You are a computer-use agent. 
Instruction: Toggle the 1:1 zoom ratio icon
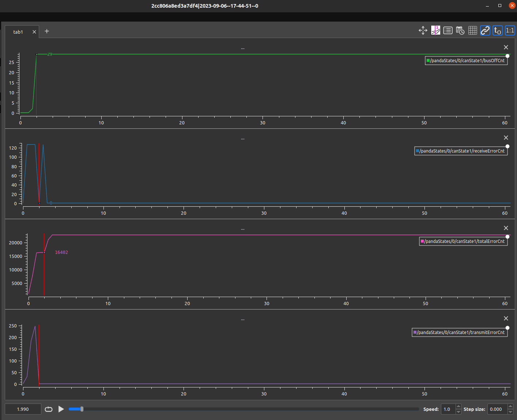(x=510, y=30)
